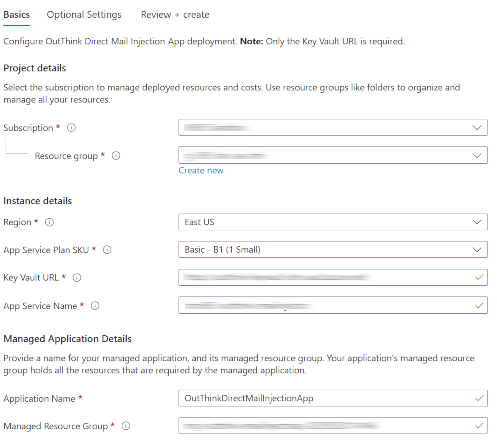
Task: Open the Optional Settings tab
Action: tap(84, 15)
